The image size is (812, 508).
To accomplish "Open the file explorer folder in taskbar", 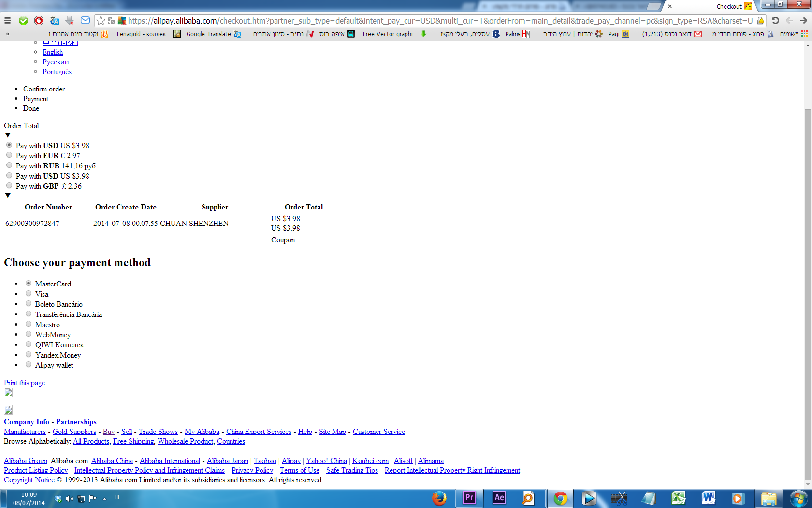I will pos(768,498).
